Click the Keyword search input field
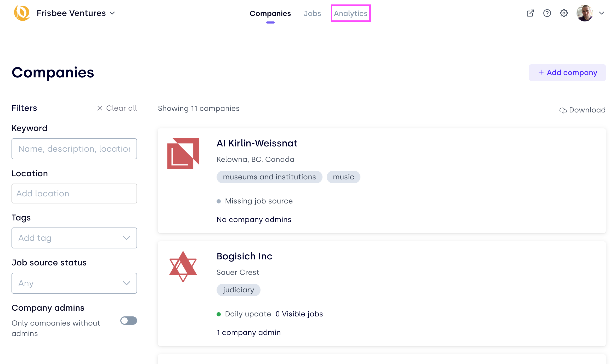 (x=74, y=149)
